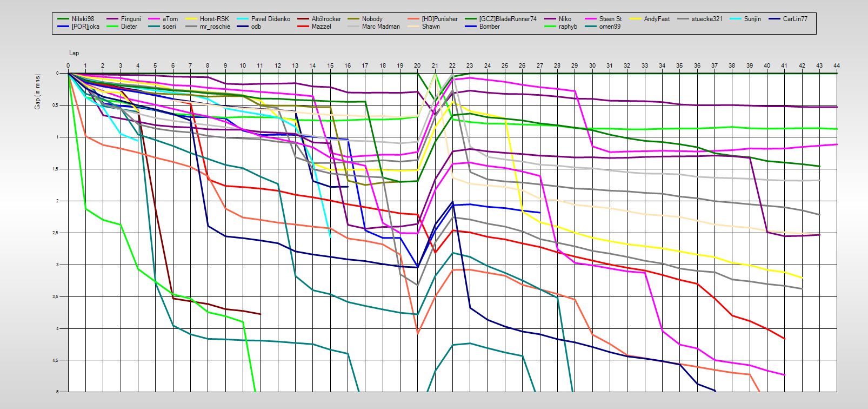Click lap 20 on the lap axis
The image size is (868, 409).
coord(417,66)
